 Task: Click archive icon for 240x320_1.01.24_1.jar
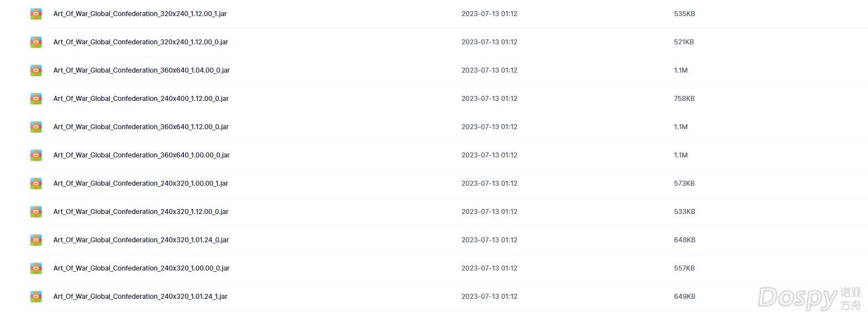[x=36, y=297]
